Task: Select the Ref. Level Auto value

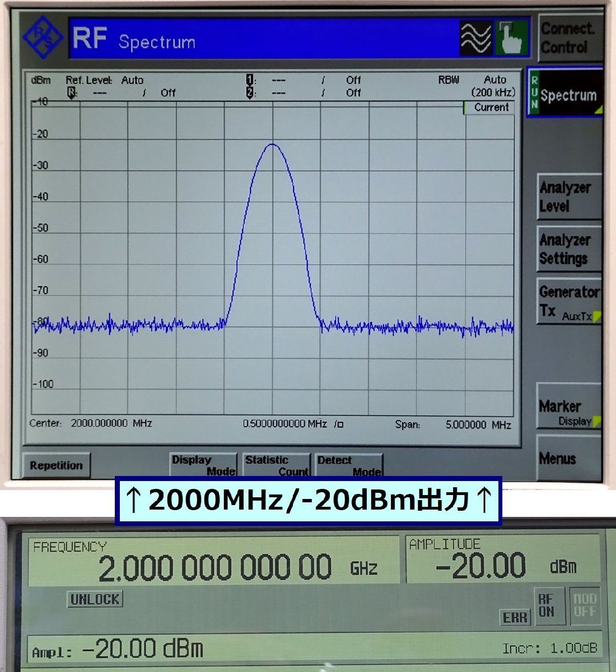Action: click(x=132, y=80)
